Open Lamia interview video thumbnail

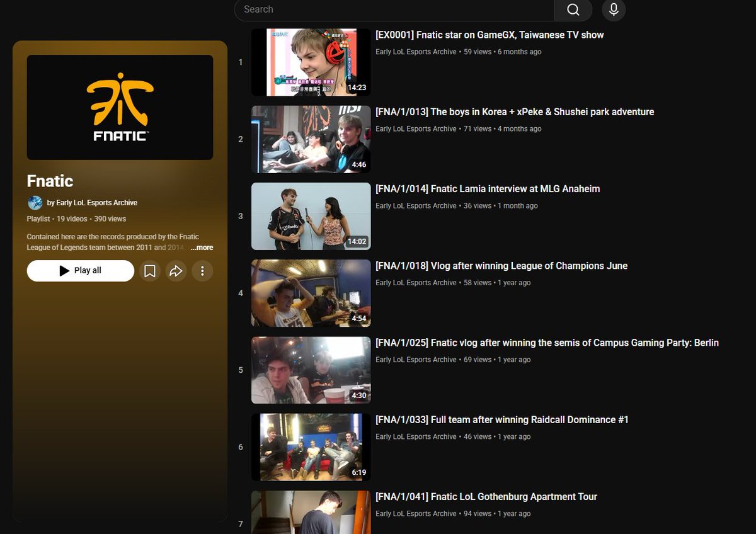point(311,216)
